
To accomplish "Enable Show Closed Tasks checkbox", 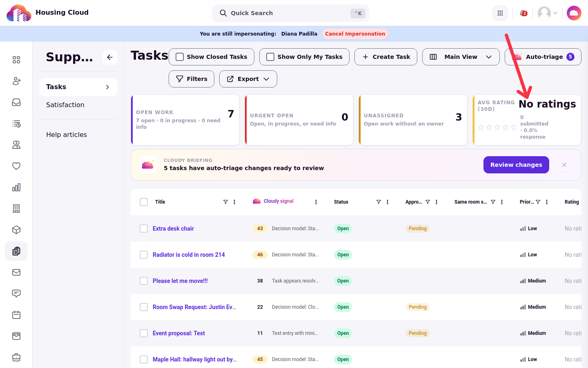I will click(180, 57).
